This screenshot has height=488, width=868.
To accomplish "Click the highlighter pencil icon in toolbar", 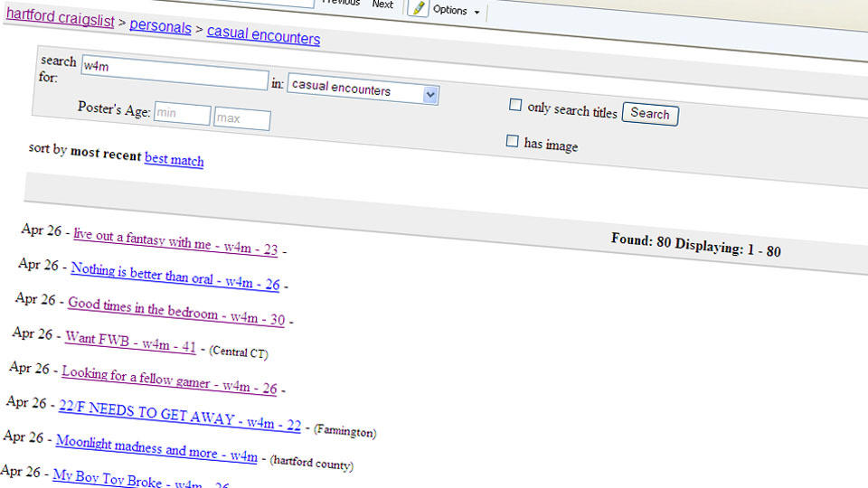I will [419, 8].
